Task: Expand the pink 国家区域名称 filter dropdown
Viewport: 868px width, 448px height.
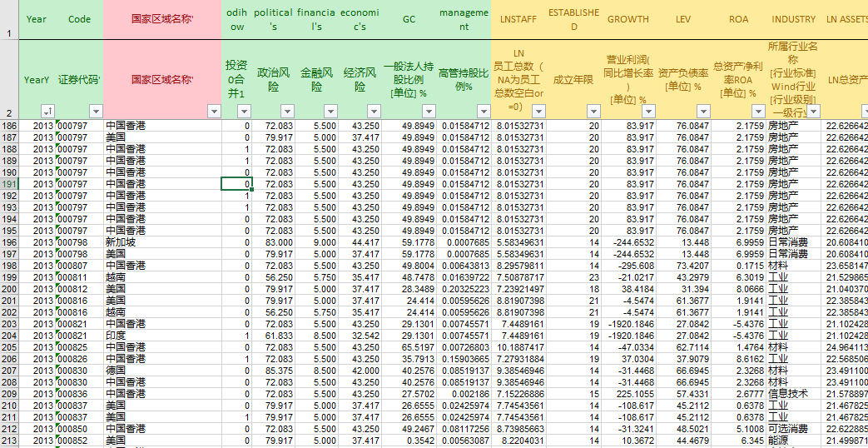Action: point(213,112)
